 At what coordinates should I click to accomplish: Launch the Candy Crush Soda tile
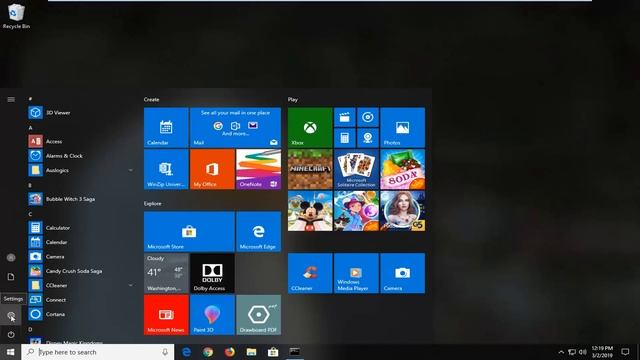point(402,169)
